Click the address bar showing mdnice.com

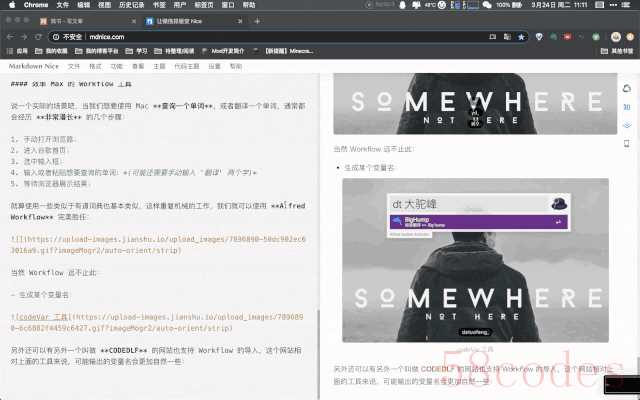(x=250, y=35)
